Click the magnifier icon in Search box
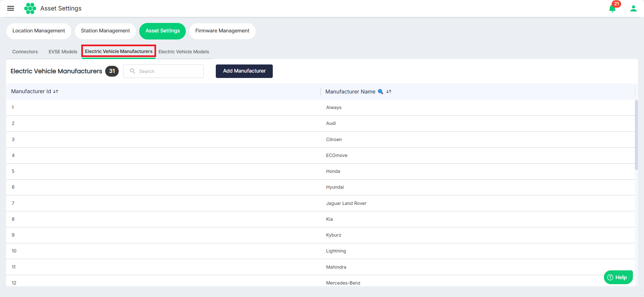This screenshot has height=297, width=644. [x=133, y=71]
